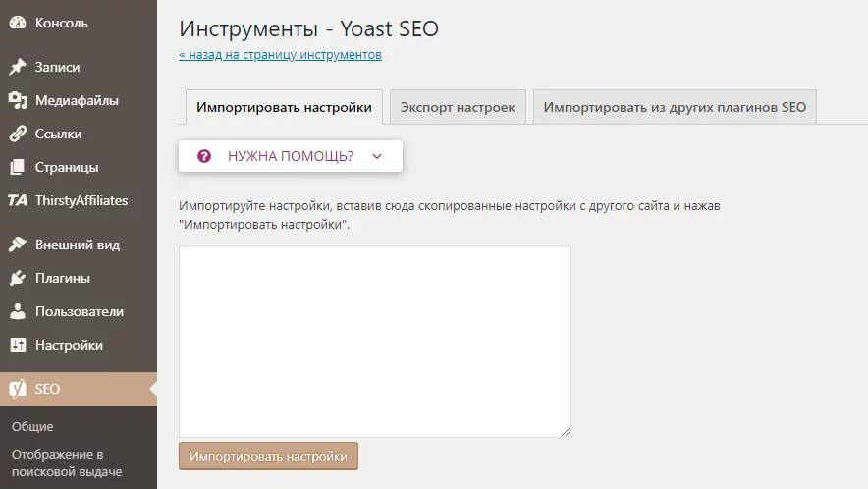The width and height of the screenshot is (868, 489).
Task: Go to the Страницы menu item
Action: [x=79, y=167]
